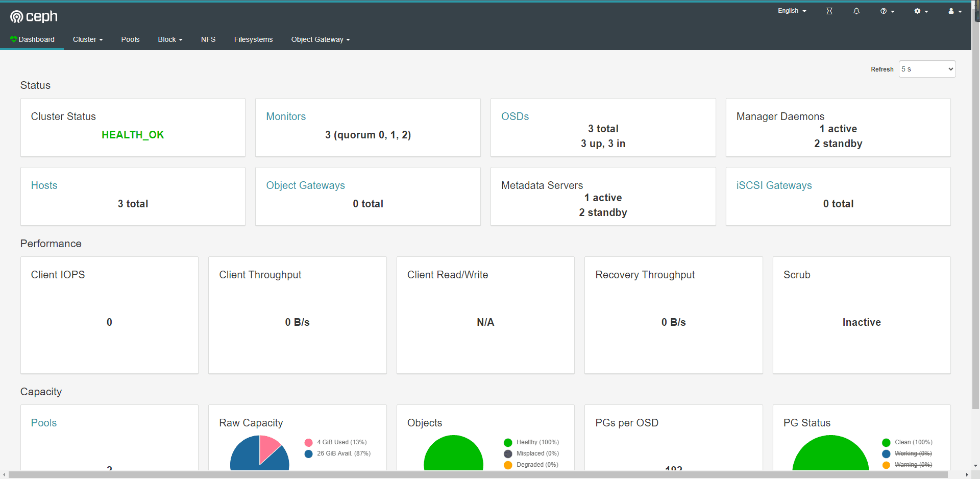Open the Object Gateways link
Screen dimensions: 980x479
[305, 185]
